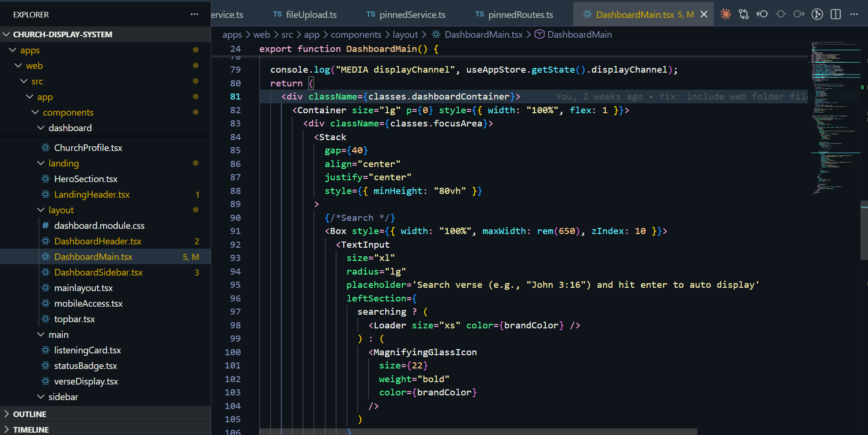Viewport: 868px width, 435px height.
Task: Go to next change with right-arrow commit icon
Action: pos(799,14)
